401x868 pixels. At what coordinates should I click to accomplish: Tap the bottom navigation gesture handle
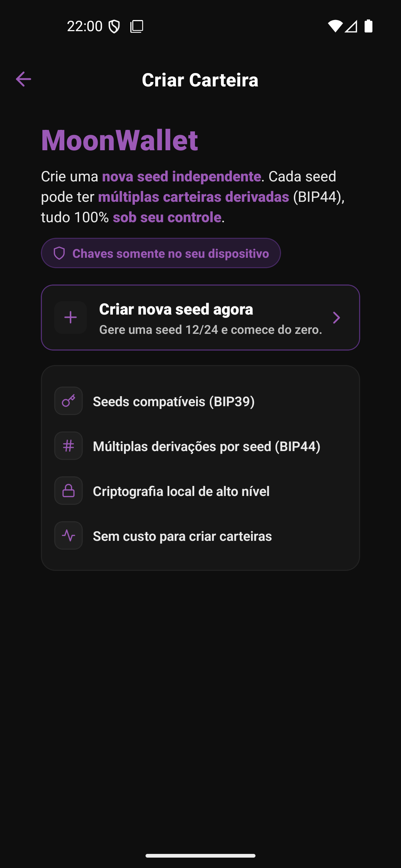click(x=200, y=856)
